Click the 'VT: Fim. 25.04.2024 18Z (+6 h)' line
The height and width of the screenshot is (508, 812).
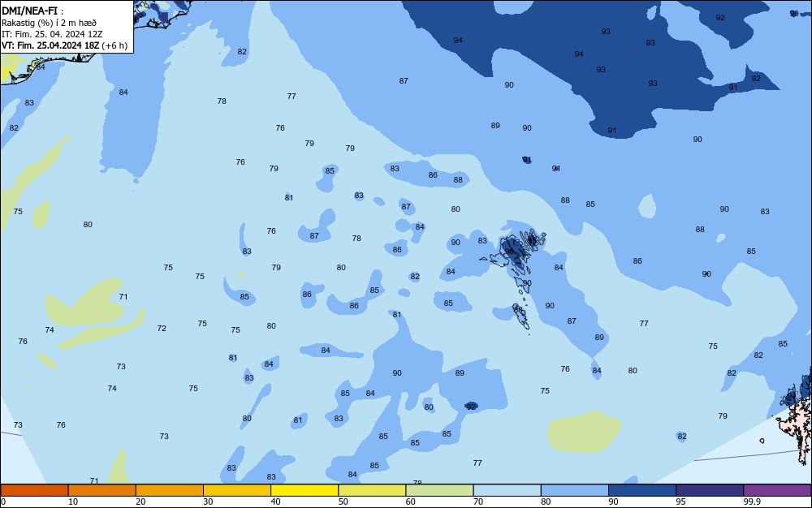coord(64,45)
